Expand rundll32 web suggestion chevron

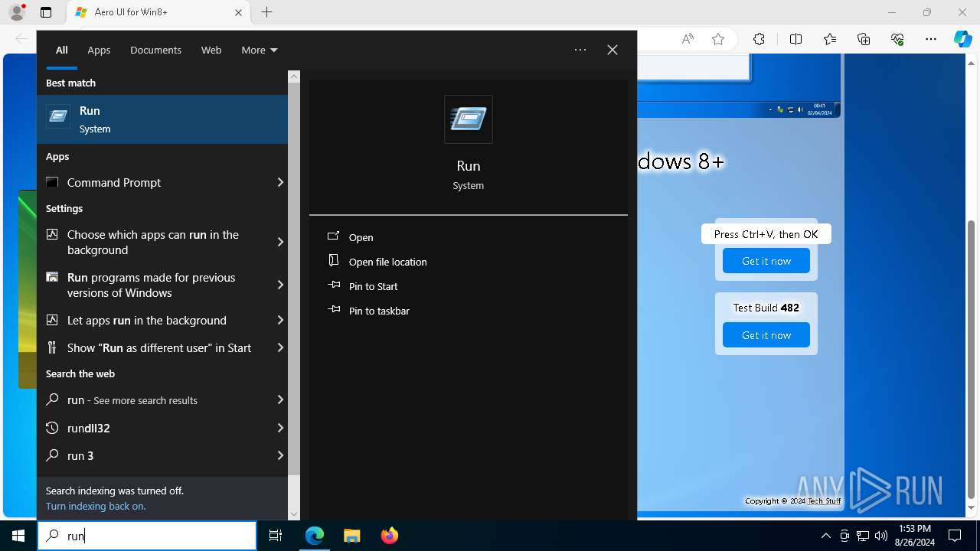(280, 428)
